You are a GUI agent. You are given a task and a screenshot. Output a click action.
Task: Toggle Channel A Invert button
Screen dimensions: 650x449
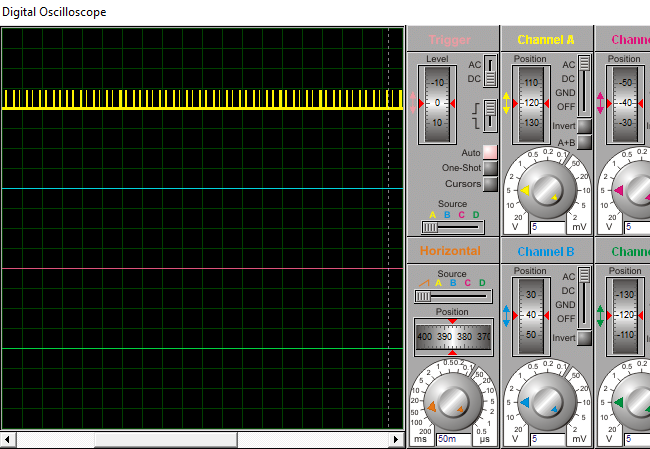[x=584, y=126]
